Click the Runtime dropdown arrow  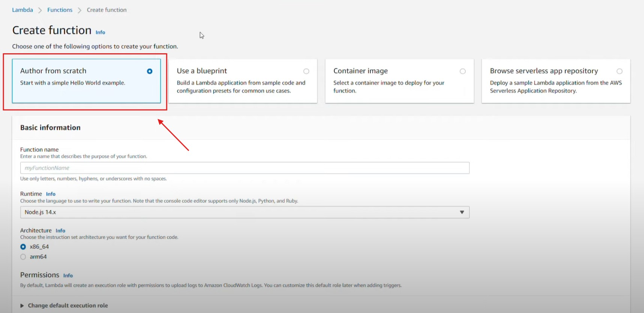click(x=462, y=212)
